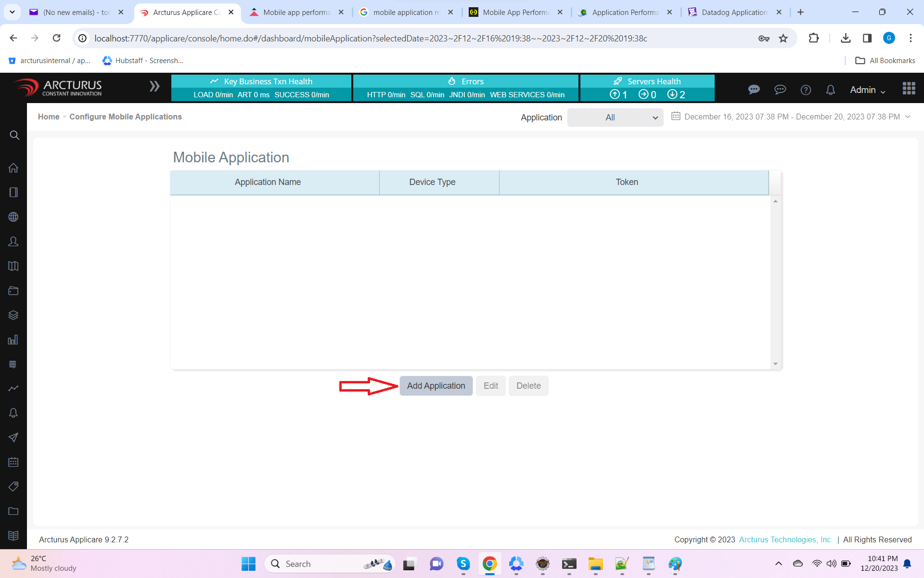Open the apps grid icon
Viewport: 924px width, 578px height.
click(x=909, y=88)
